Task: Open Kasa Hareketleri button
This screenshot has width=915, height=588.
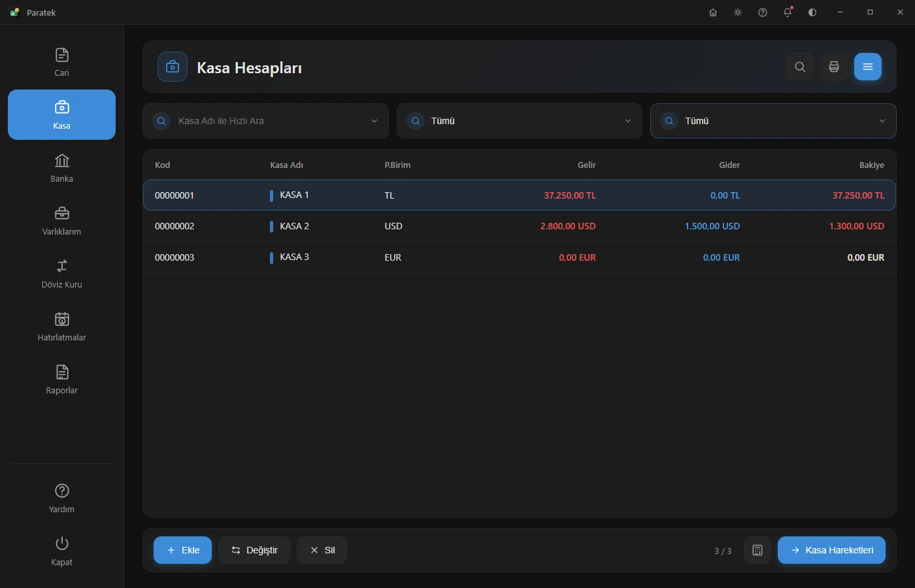Action: point(831,550)
